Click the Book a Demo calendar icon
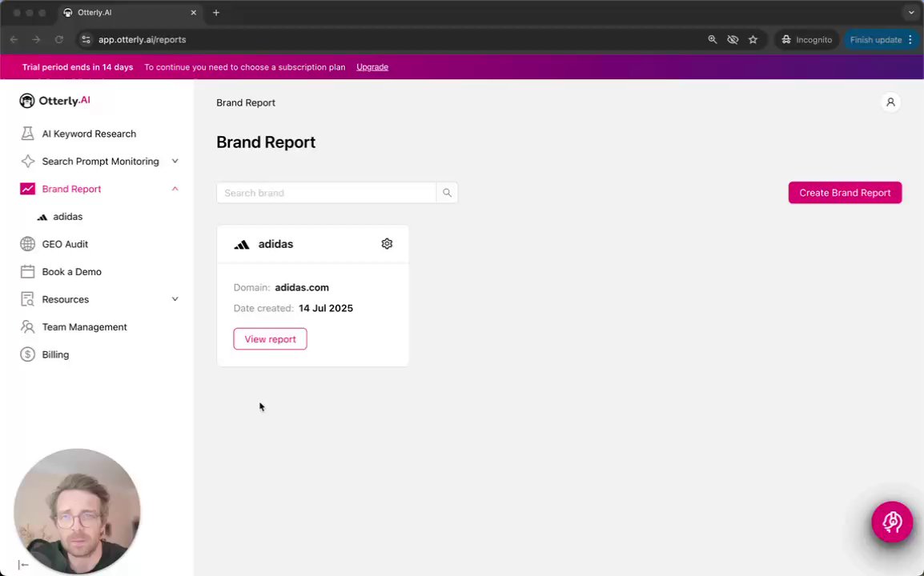This screenshot has width=924, height=576. (27, 271)
